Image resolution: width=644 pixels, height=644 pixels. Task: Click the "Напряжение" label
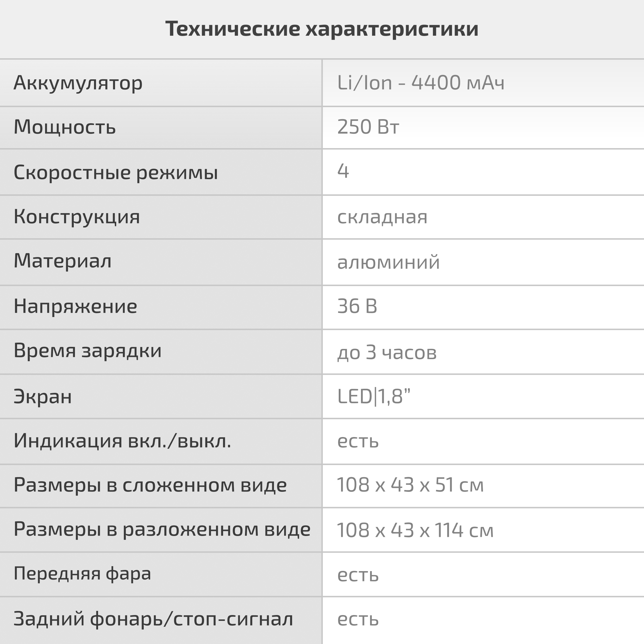pos(75,306)
